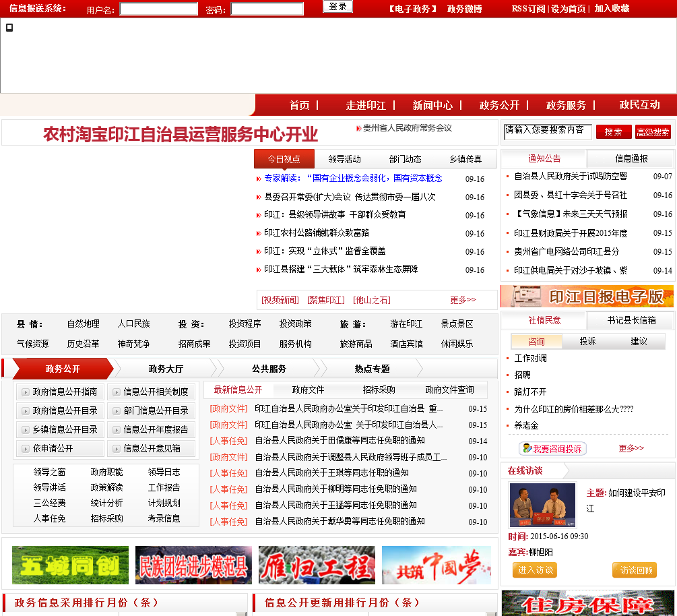Open the 雁归工程 banner image
Screen dimensions: 677x616
click(317, 565)
